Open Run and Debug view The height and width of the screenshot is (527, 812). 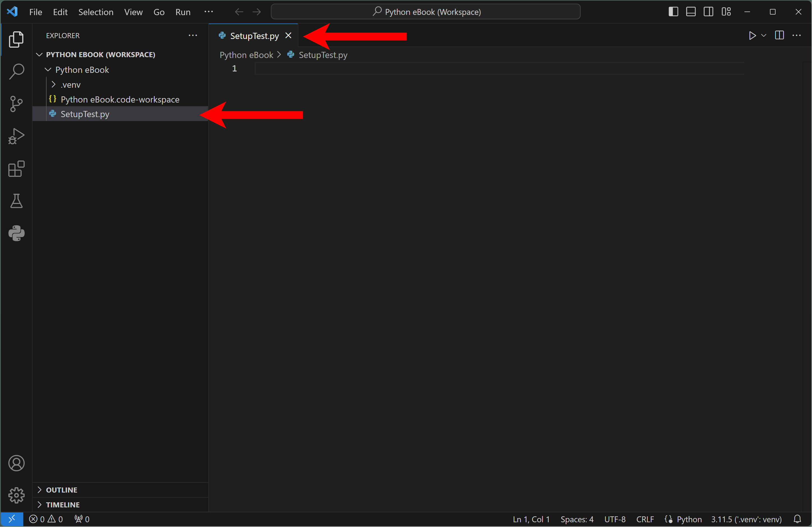pos(16,136)
